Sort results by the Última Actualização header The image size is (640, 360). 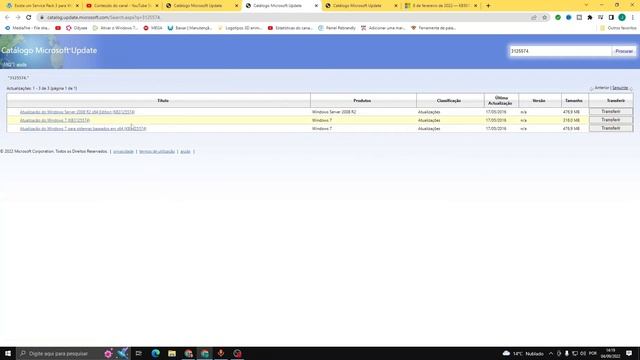pos(500,100)
